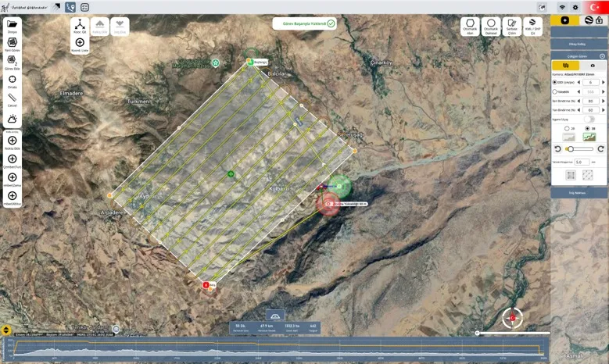Screen dimensions: 609x364
Task: Increase İleri Bindirme (%) with right arrow
Action: click(x=604, y=101)
